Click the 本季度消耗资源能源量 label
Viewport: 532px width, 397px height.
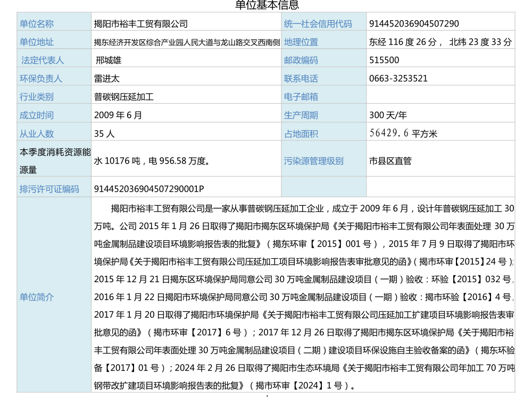coord(55,161)
